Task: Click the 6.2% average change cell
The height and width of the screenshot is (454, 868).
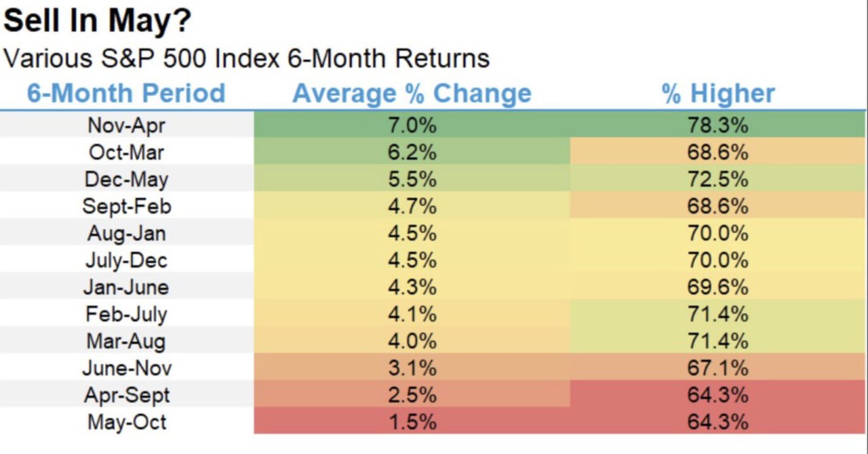Action: (x=412, y=152)
